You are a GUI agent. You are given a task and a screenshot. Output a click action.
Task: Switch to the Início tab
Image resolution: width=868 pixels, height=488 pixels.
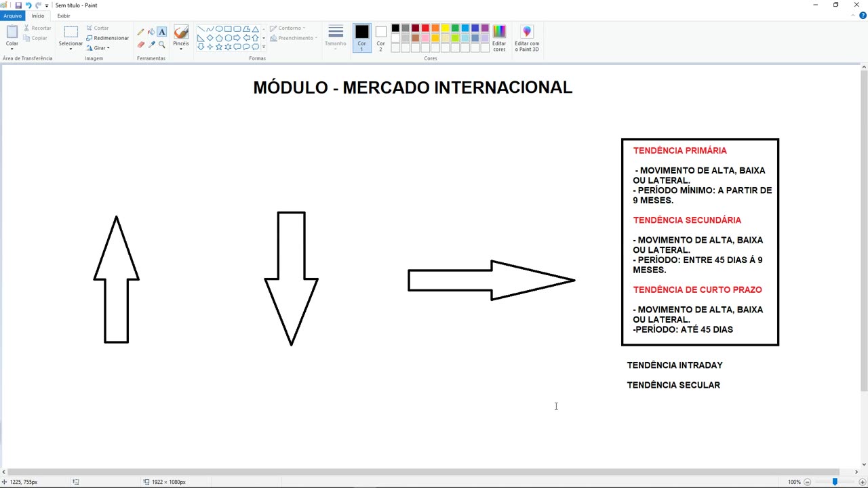[x=38, y=16]
